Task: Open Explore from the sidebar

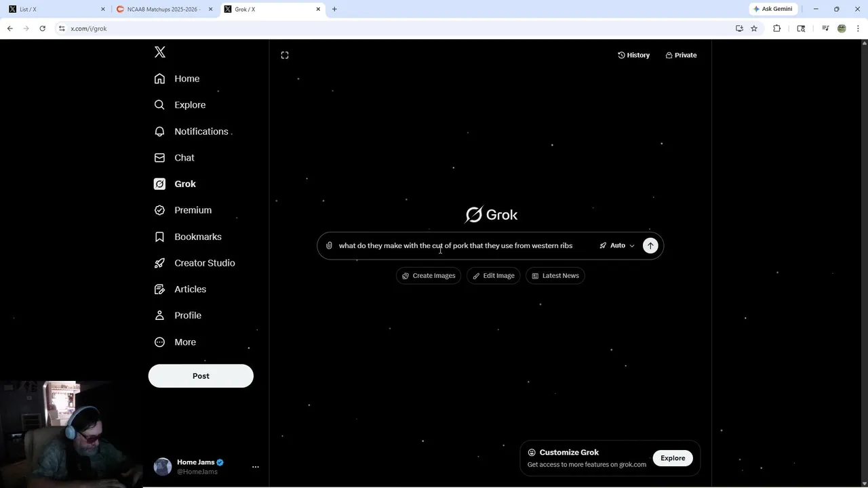Action: (x=180, y=105)
